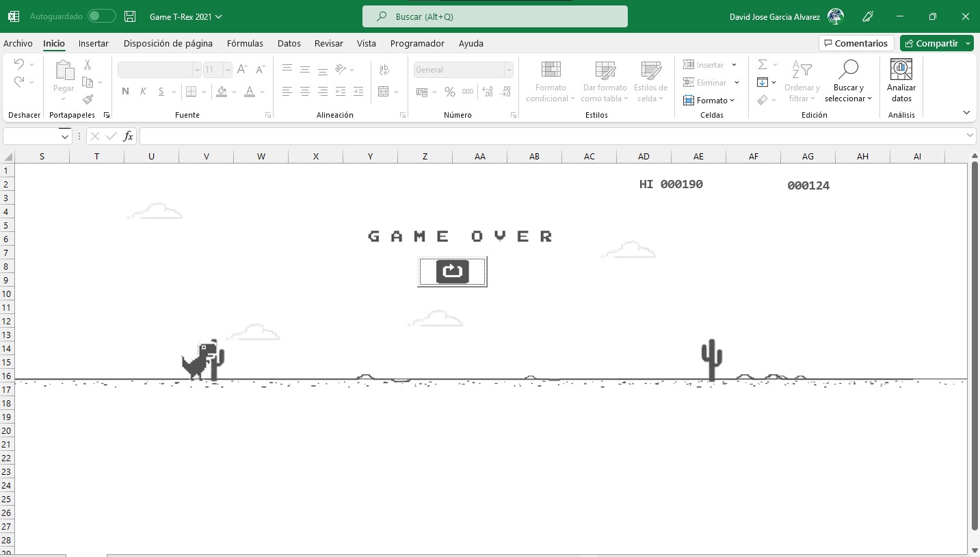The width and height of the screenshot is (980, 557).
Task: Open the Archivo menu
Action: (x=18, y=43)
